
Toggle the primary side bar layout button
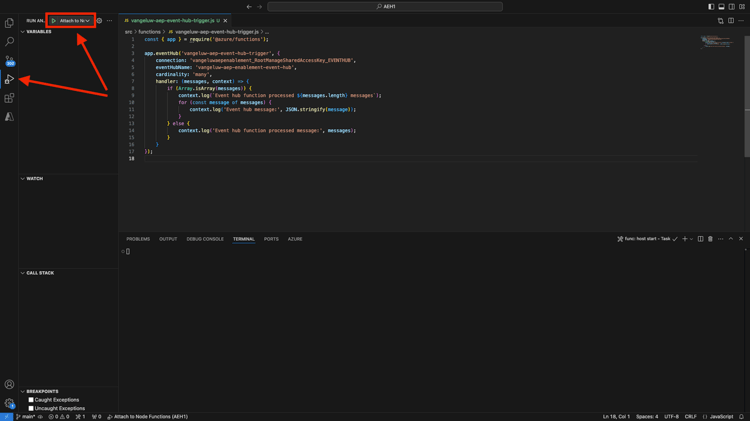(711, 7)
